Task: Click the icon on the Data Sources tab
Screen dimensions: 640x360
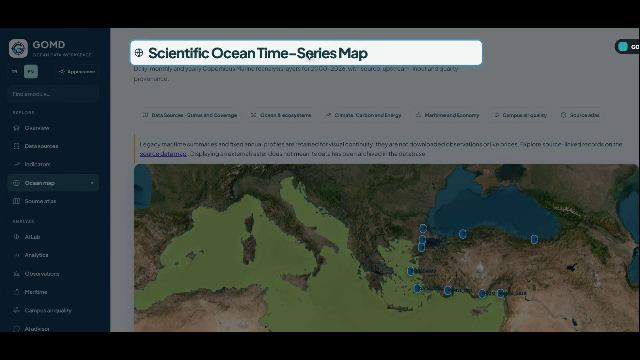Action: point(145,115)
